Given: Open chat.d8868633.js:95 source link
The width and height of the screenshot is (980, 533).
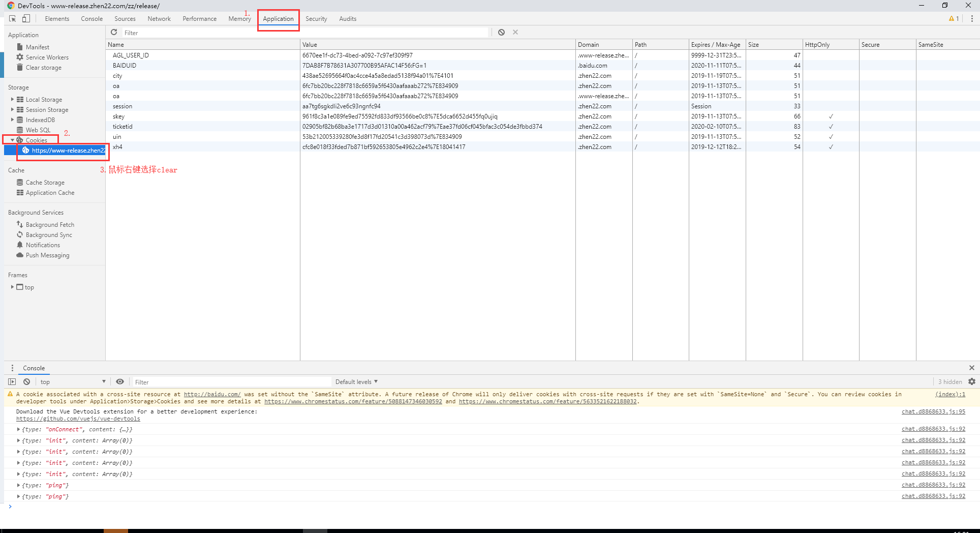Looking at the screenshot, I should (933, 411).
